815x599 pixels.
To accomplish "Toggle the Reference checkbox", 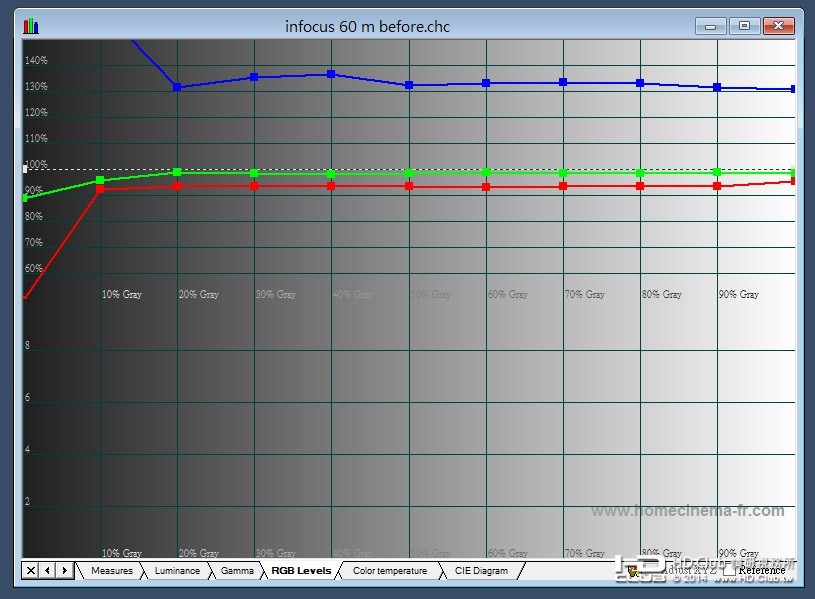I will point(729,570).
